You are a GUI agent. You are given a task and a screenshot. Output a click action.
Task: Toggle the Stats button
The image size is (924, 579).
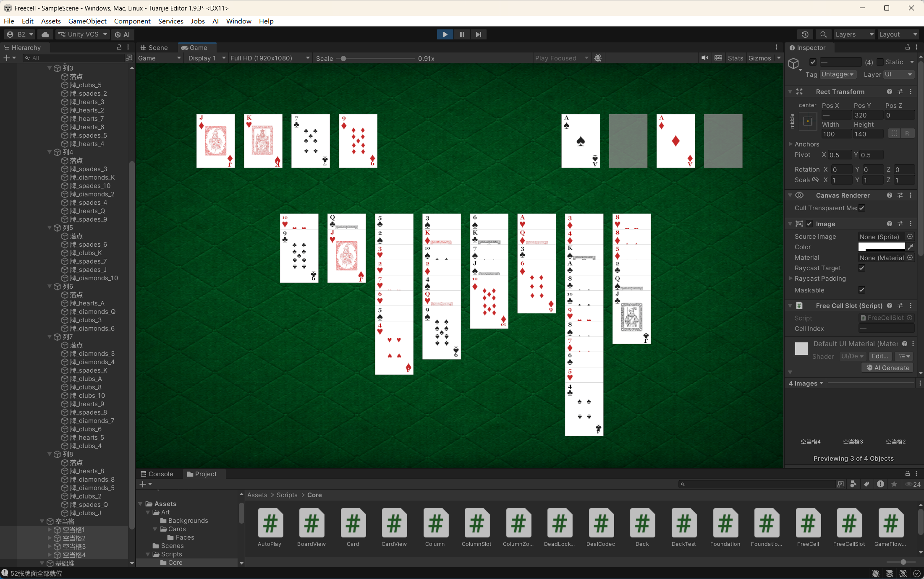[x=736, y=58]
